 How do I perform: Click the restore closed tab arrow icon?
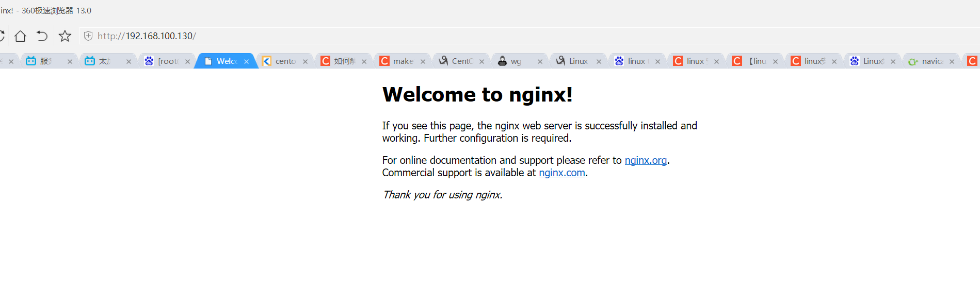(42, 36)
